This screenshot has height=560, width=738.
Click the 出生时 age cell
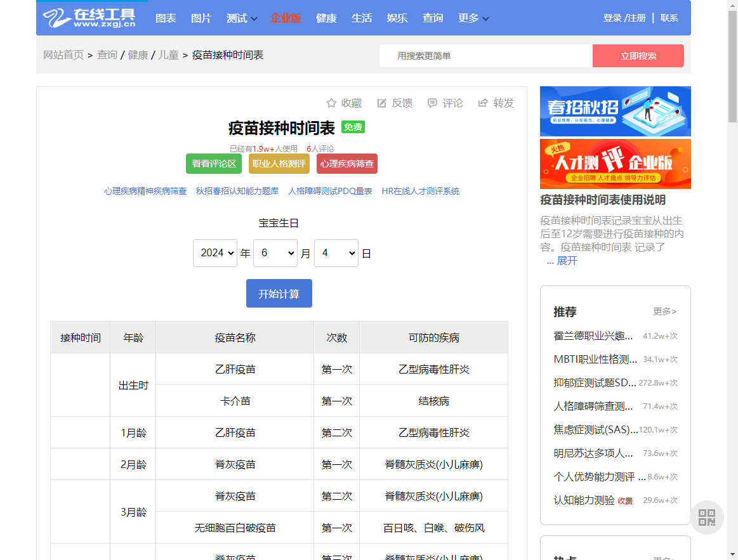coord(133,386)
